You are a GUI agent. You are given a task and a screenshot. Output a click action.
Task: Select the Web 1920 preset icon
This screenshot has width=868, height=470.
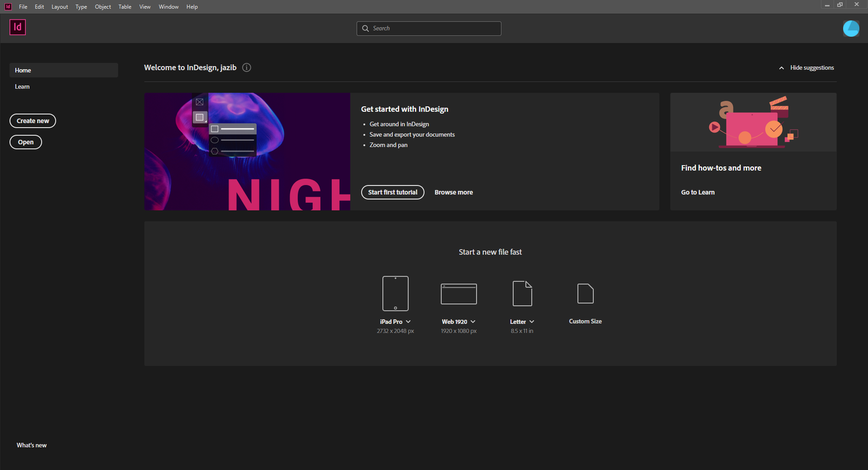[x=458, y=294]
